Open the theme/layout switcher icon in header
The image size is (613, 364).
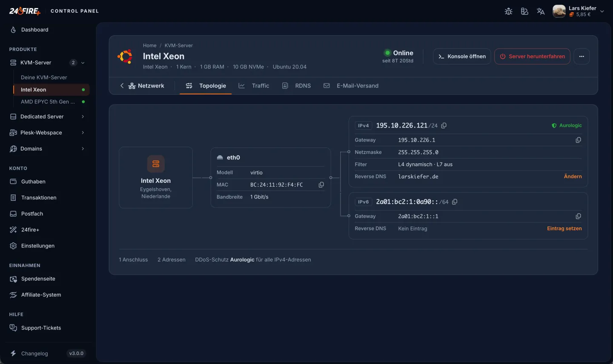click(x=524, y=11)
